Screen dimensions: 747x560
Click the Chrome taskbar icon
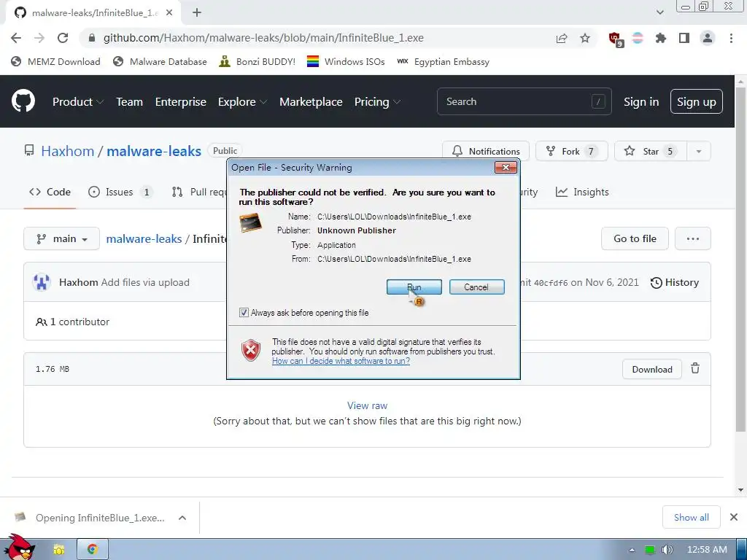coord(93,549)
